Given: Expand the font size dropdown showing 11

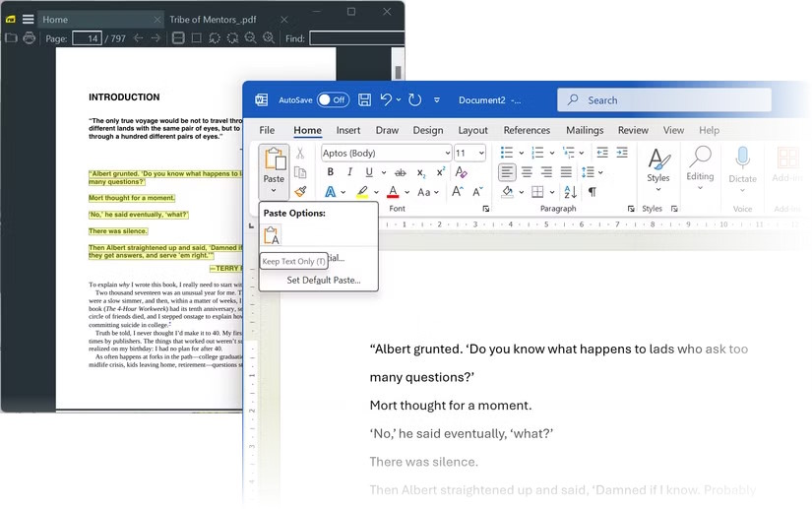Looking at the screenshot, I should coord(481,153).
